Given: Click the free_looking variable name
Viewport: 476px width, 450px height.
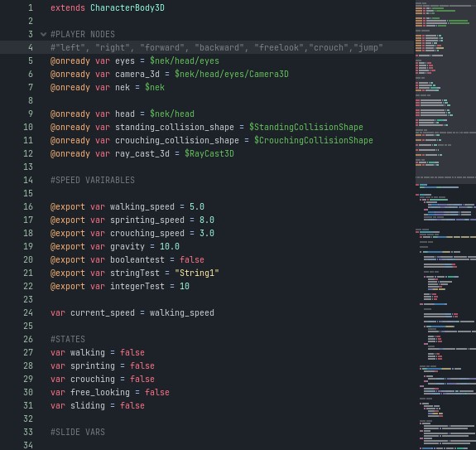Looking at the screenshot, I should click(x=100, y=392).
